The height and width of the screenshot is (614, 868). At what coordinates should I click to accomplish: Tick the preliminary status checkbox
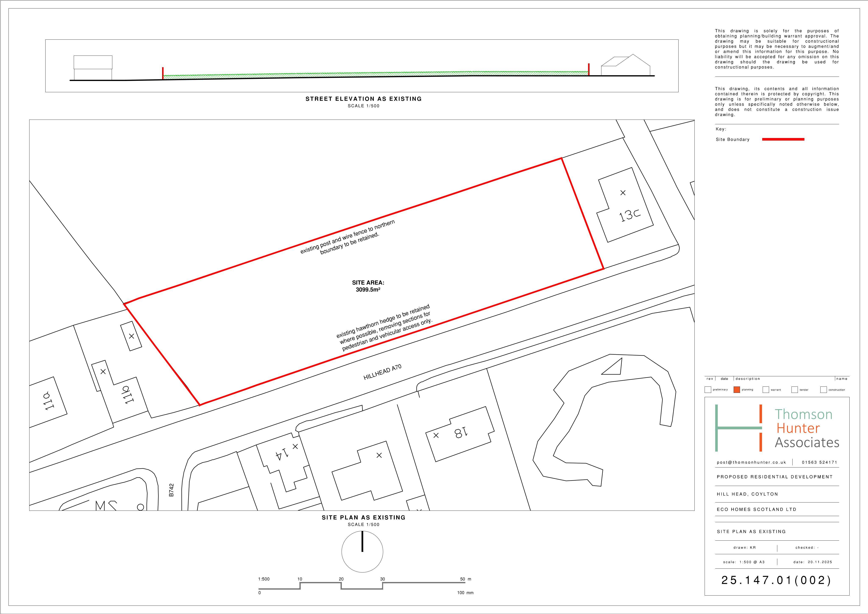point(708,390)
